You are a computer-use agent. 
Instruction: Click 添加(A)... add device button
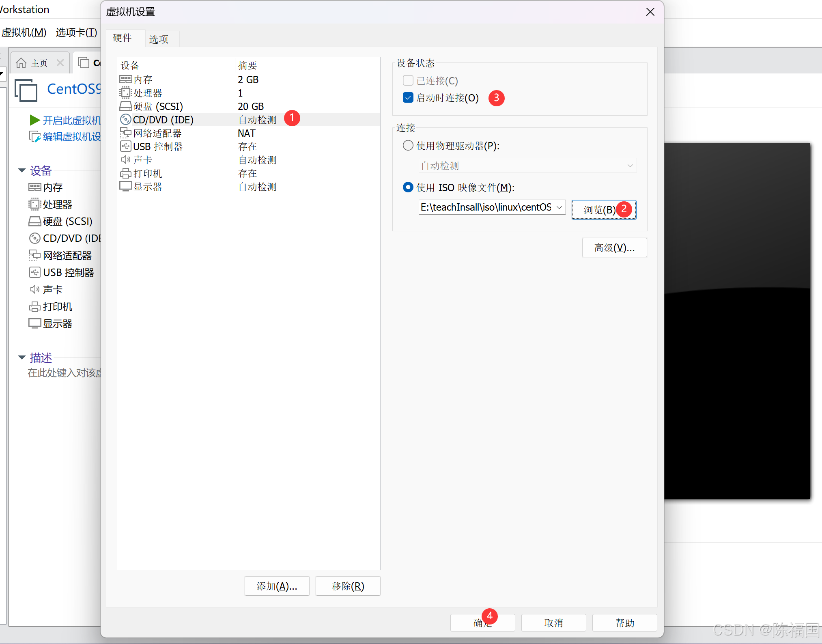pos(277,586)
